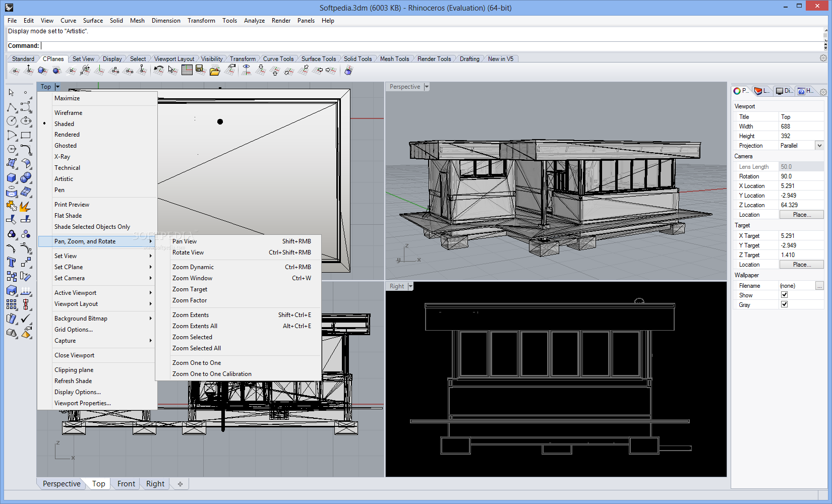The width and height of the screenshot is (832, 504).
Task: Click the Explode tool icon
Action: click(x=26, y=206)
